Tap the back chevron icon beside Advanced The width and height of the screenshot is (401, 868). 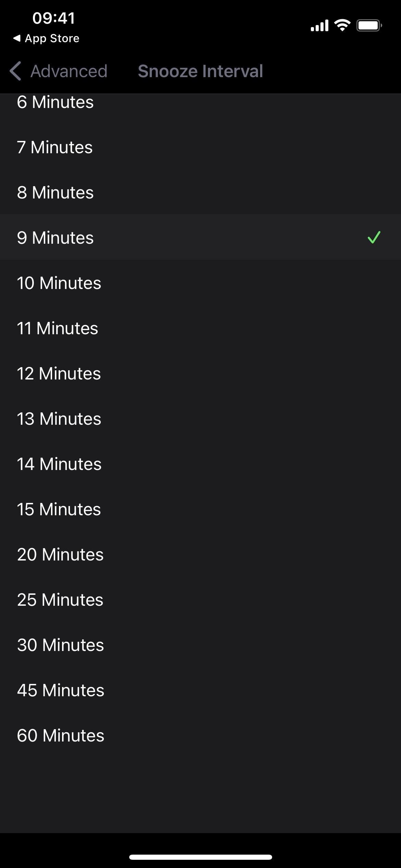[x=15, y=71]
